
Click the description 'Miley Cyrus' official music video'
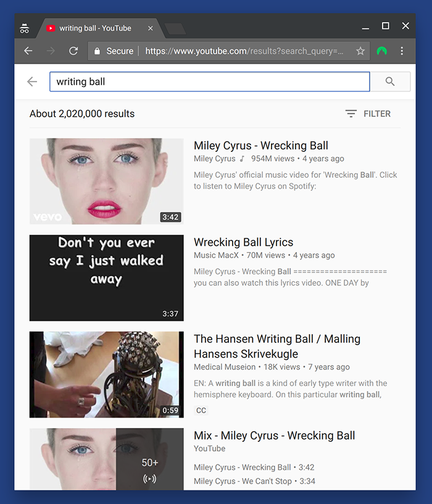295,180
